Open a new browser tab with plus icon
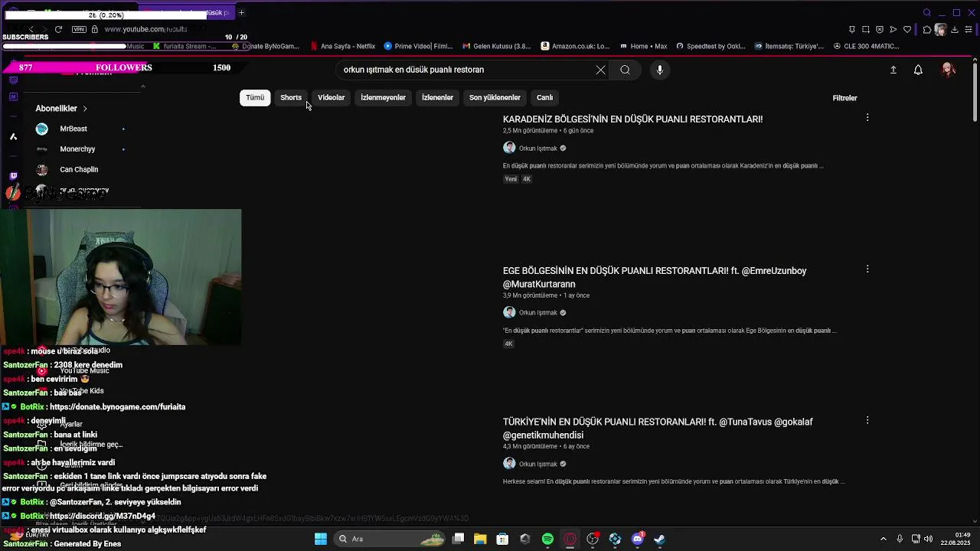 click(x=241, y=12)
